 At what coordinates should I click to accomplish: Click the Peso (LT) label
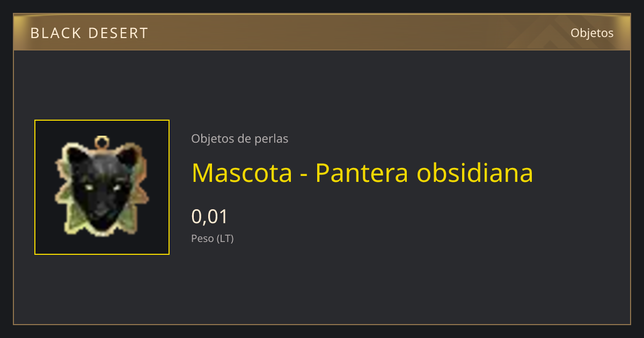[213, 239]
